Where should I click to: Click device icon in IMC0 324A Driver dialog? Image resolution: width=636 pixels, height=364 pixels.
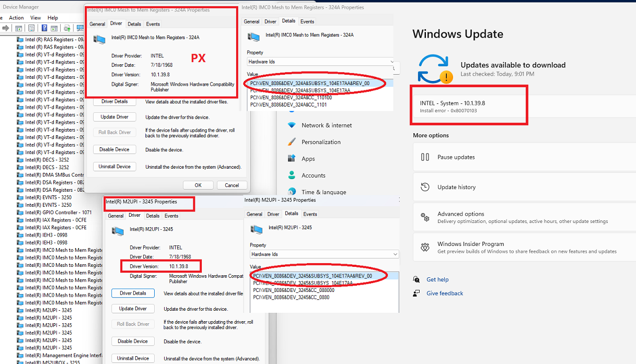click(98, 39)
